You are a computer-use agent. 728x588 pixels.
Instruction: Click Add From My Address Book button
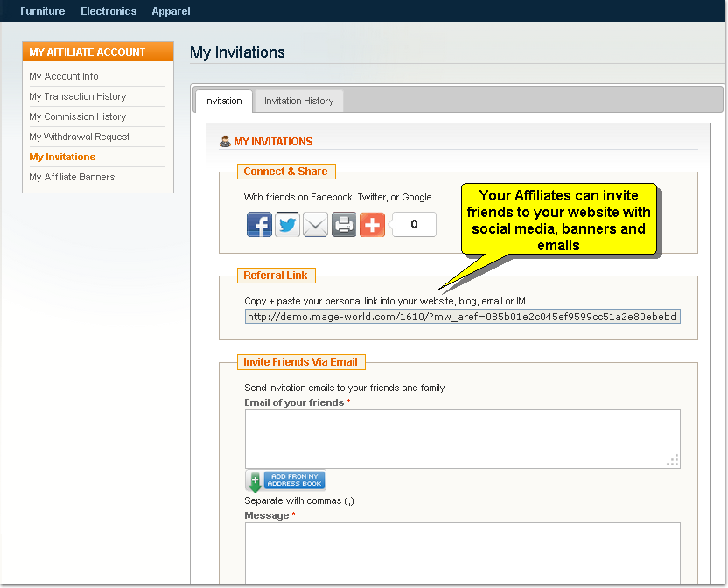point(294,480)
